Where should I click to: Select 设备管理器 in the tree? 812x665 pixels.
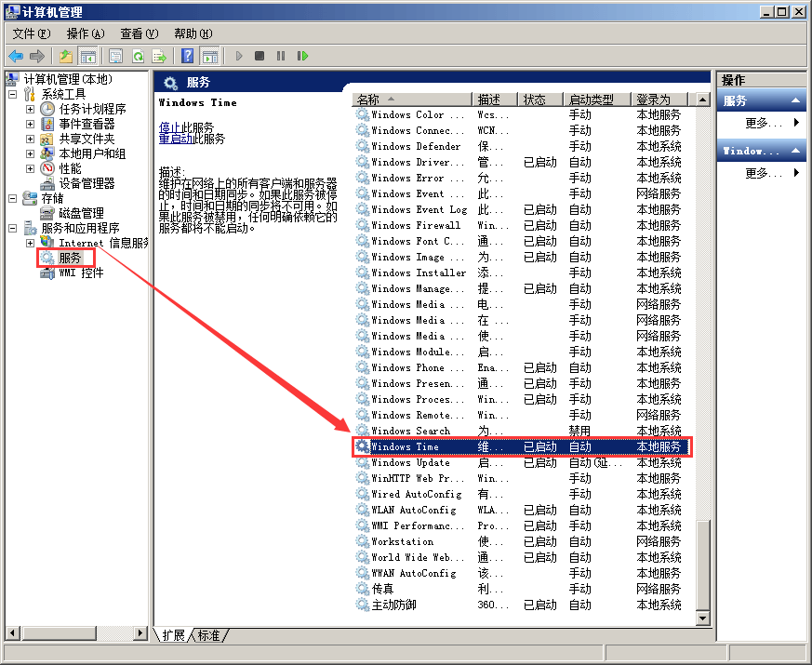click(x=87, y=183)
